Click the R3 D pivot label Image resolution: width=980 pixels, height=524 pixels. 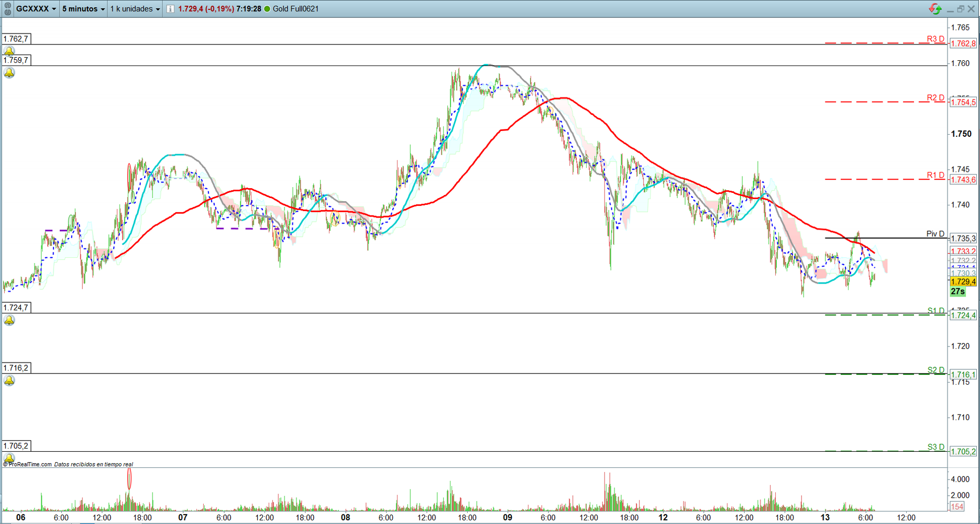point(935,39)
